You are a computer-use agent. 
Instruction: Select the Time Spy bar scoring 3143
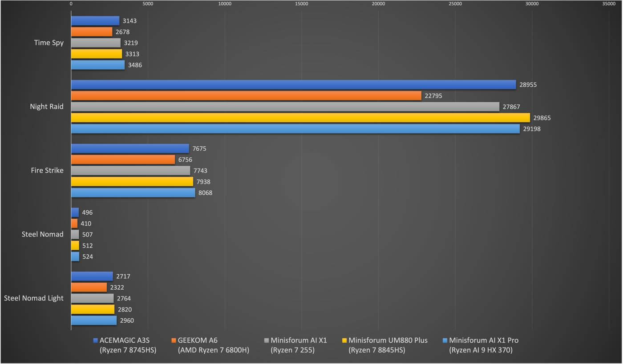(95, 21)
